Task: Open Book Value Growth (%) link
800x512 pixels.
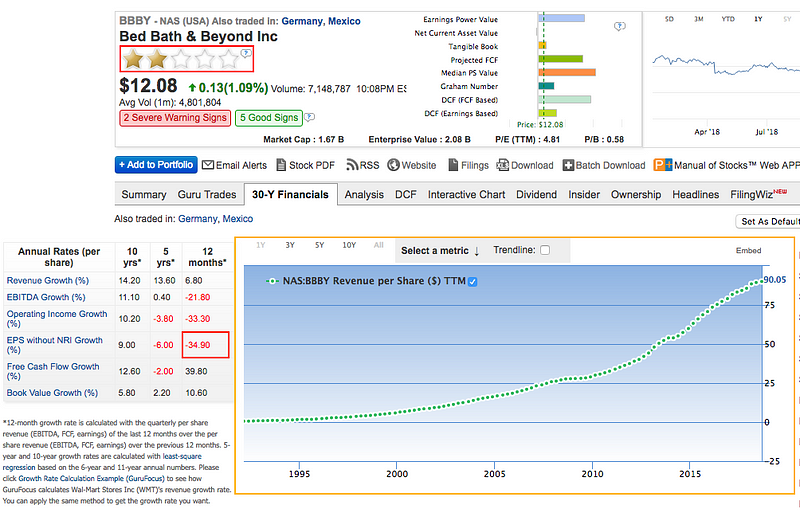Action: coord(52,393)
